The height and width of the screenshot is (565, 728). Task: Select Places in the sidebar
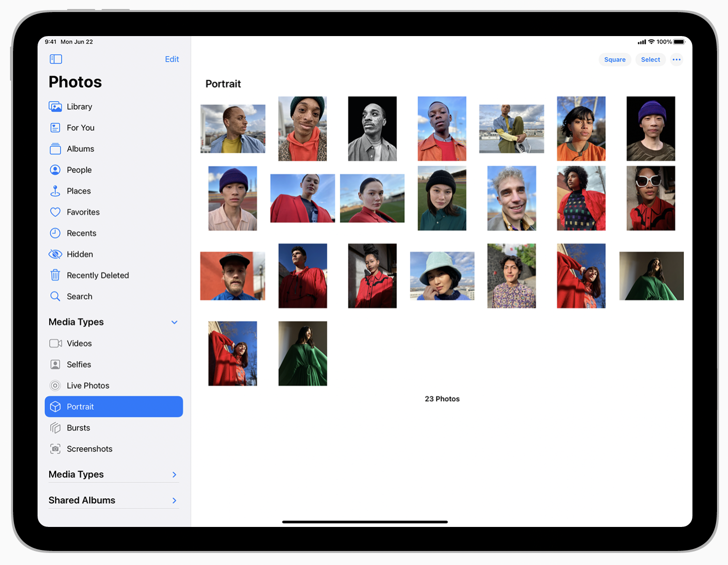114,191
